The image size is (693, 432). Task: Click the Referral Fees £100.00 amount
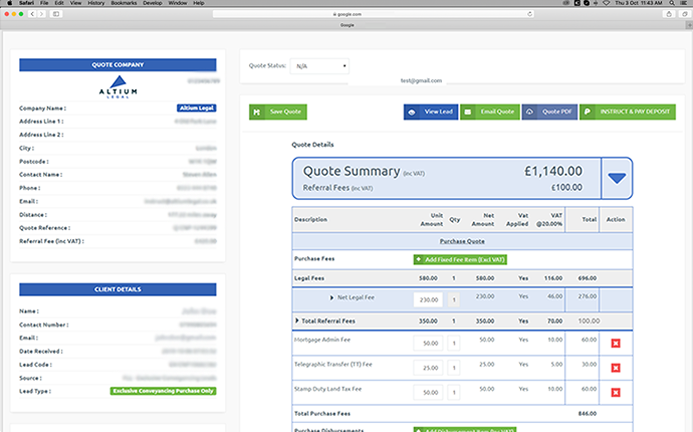(566, 187)
